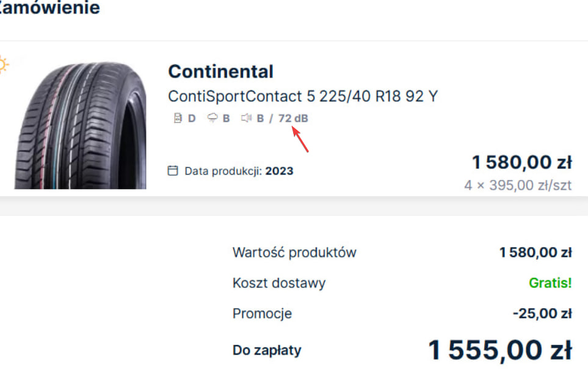Image resolution: width=588 pixels, height=373 pixels.
Task: Click the noise level speaker icon
Action: click(246, 118)
